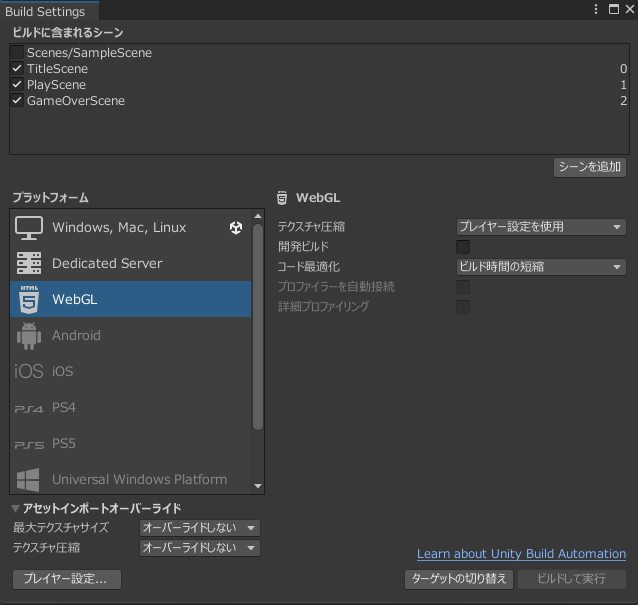Open the 最大テクスチャサイズ override dropdown
Image resolution: width=638 pixels, height=605 pixels.
(200, 528)
